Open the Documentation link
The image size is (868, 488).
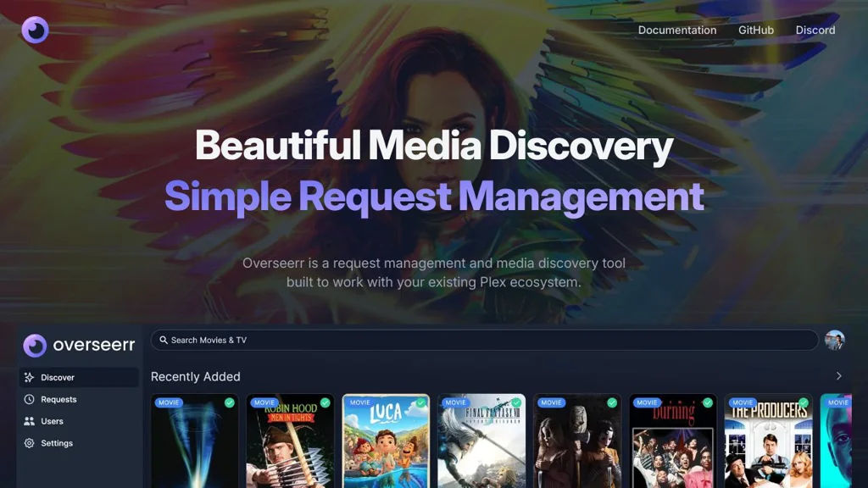(x=677, y=30)
